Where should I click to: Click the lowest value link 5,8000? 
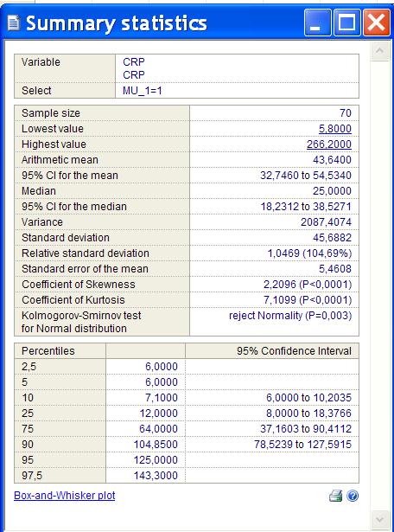[x=335, y=129]
